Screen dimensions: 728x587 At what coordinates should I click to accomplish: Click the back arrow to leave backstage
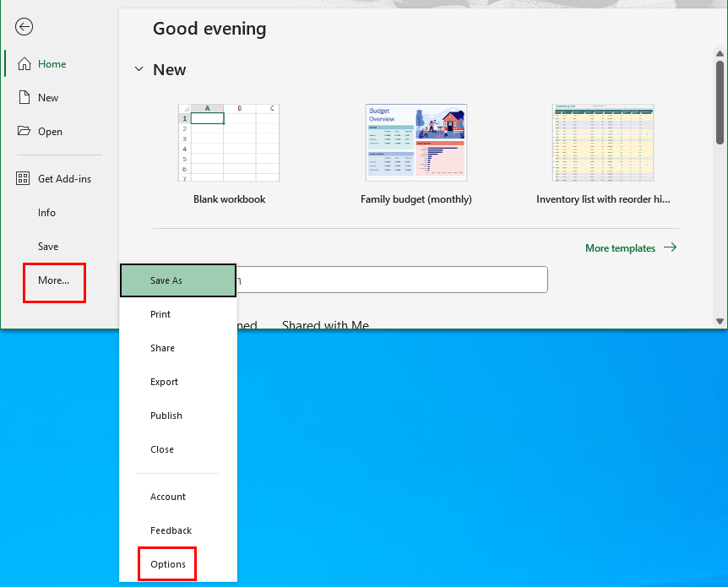tap(24, 26)
